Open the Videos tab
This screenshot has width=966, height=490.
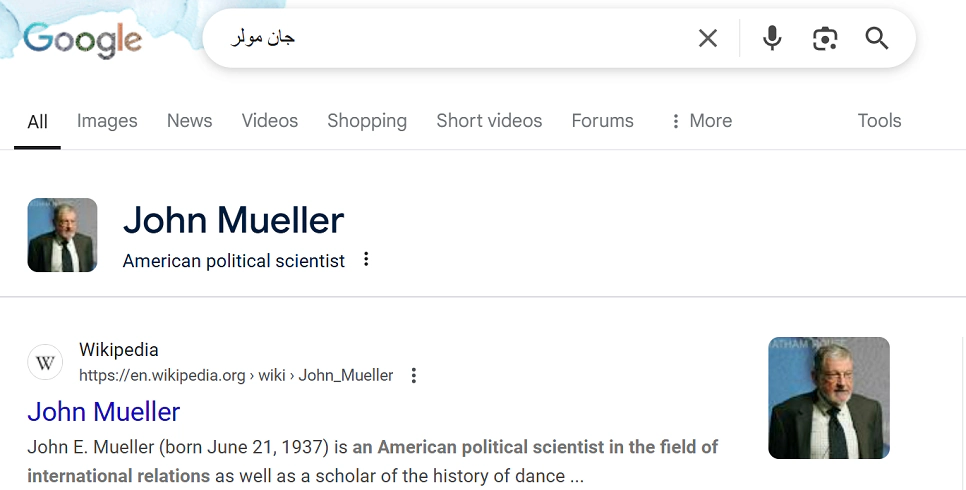269,121
